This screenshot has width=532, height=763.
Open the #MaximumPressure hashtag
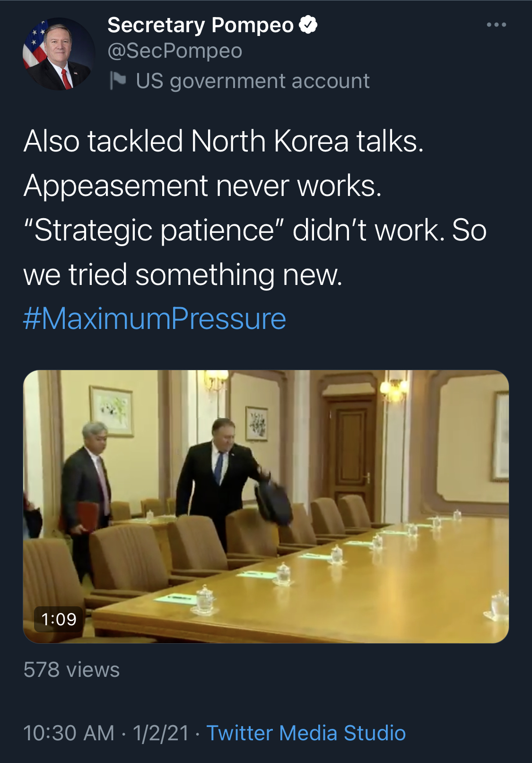(155, 319)
